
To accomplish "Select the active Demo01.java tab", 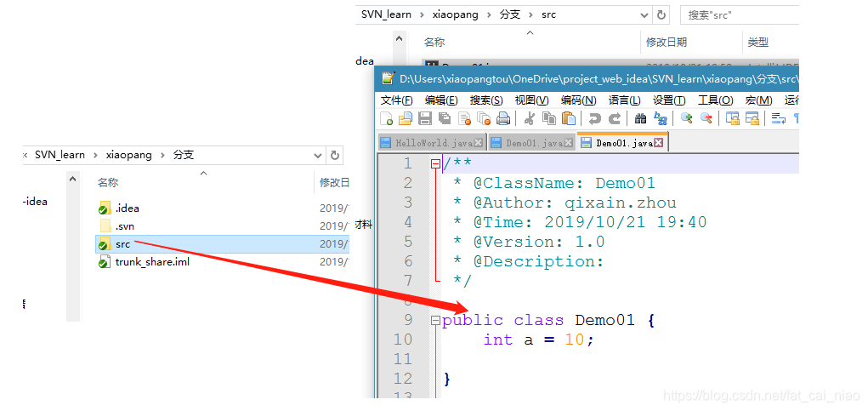I will point(622,142).
